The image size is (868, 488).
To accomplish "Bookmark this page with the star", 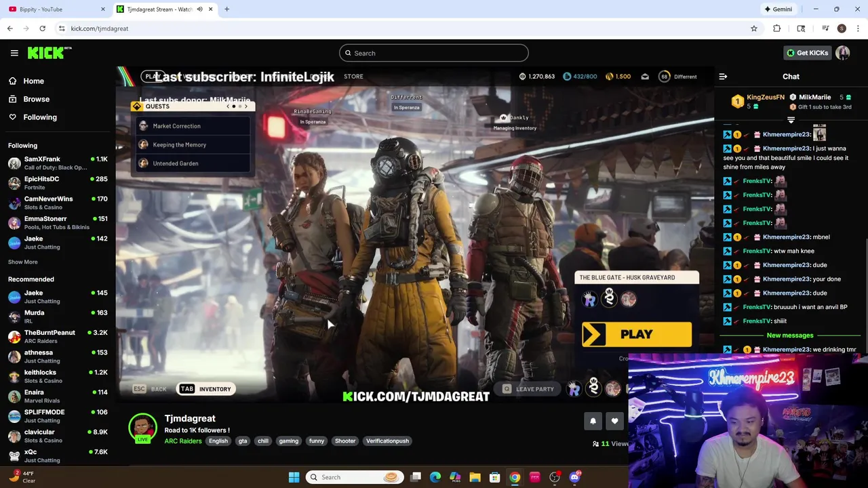I will pos(753,28).
